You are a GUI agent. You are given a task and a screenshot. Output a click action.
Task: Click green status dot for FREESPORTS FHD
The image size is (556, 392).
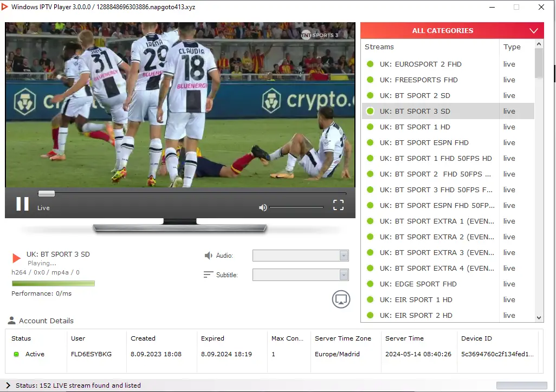pyautogui.click(x=370, y=80)
